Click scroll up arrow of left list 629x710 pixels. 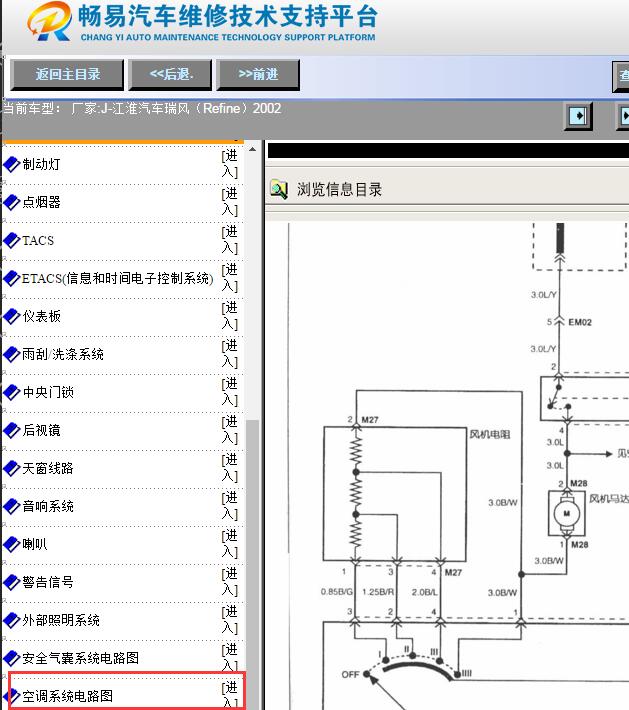tap(252, 151)
